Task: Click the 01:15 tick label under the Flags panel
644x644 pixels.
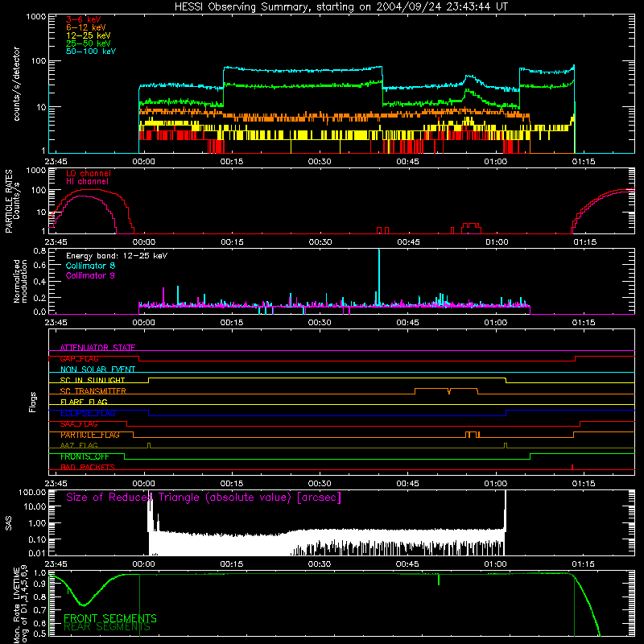Action: [x=583, y=484]
